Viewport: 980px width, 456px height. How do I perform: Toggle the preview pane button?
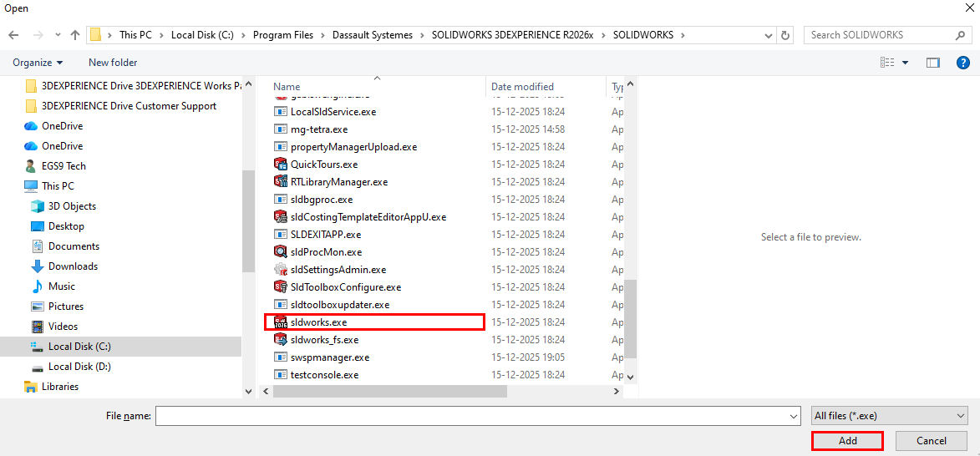(933, 63)
